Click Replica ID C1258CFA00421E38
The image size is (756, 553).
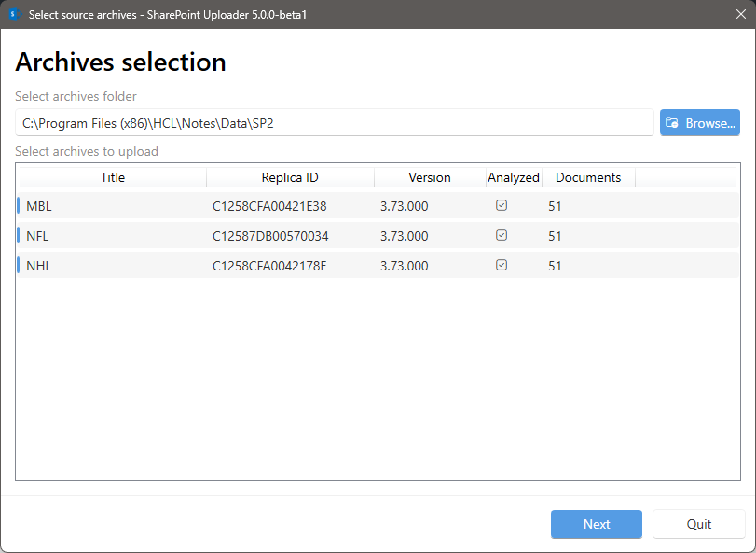pyautogui.click(x=269, y=206)
